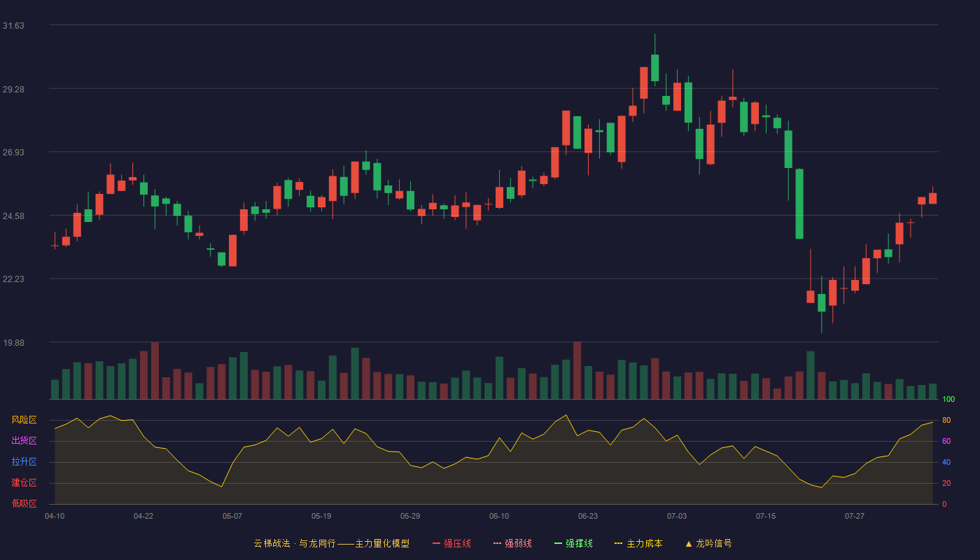Viewport: 980px width, 560px height.
Task: Click the 风险区 zone label
Action: (24, 420)
